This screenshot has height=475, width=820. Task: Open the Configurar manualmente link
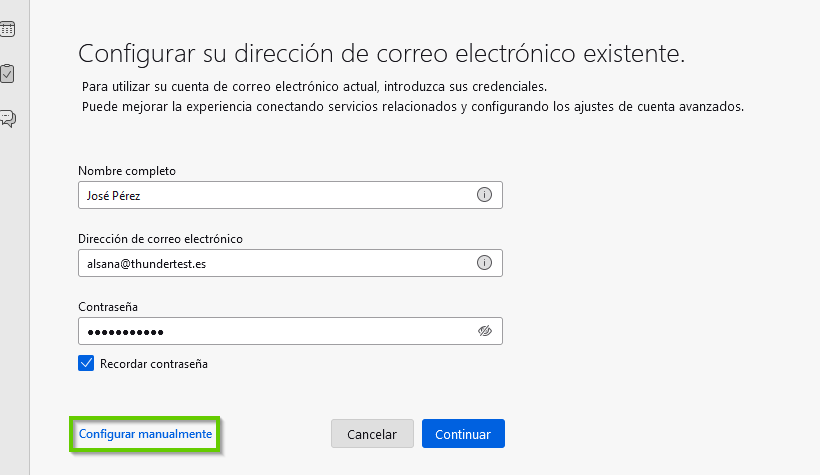coord(145,434)
